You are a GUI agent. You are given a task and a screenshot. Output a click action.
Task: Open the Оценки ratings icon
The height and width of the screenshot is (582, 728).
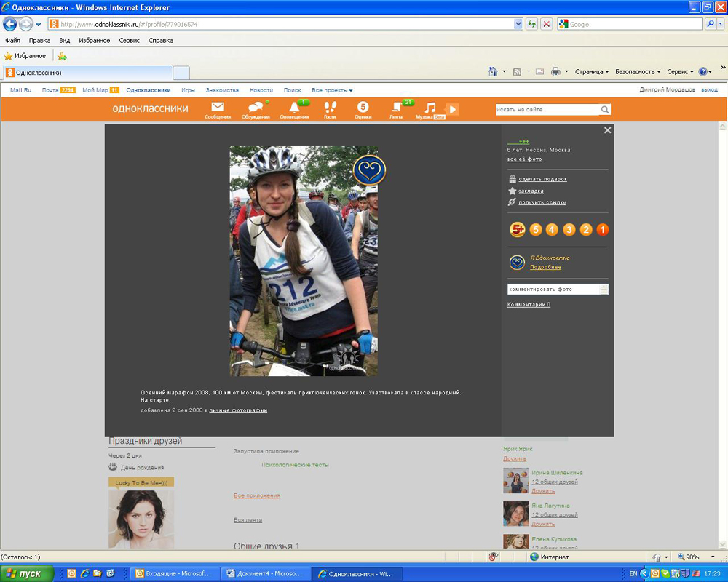[363, 108]
